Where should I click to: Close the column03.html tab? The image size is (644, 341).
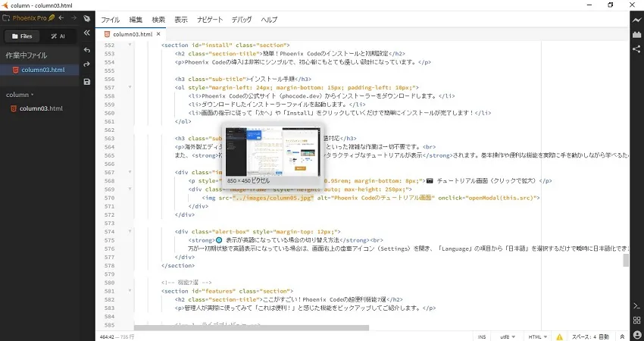pos(158,34)
